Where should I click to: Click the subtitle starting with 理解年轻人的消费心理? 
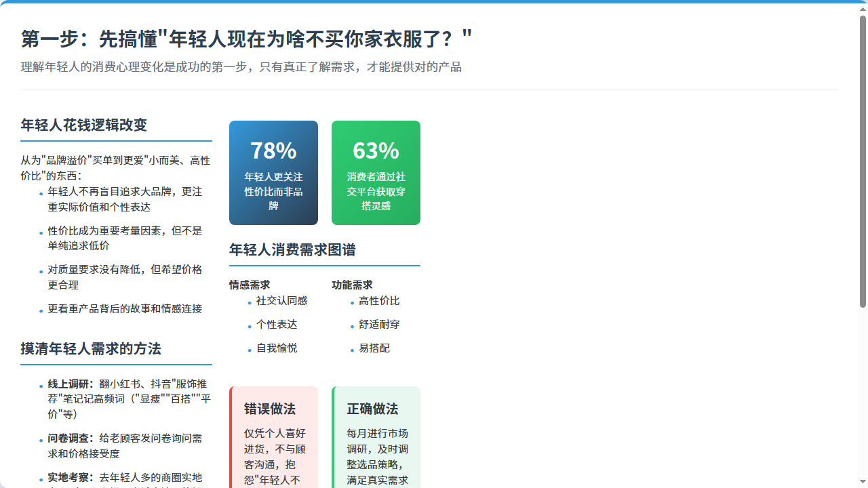[241, 67]
